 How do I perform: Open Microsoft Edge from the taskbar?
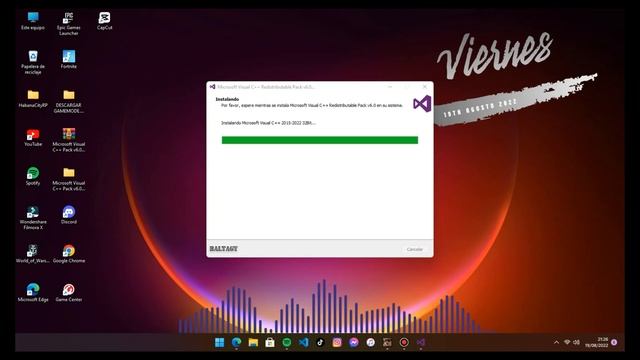point(236,342)
